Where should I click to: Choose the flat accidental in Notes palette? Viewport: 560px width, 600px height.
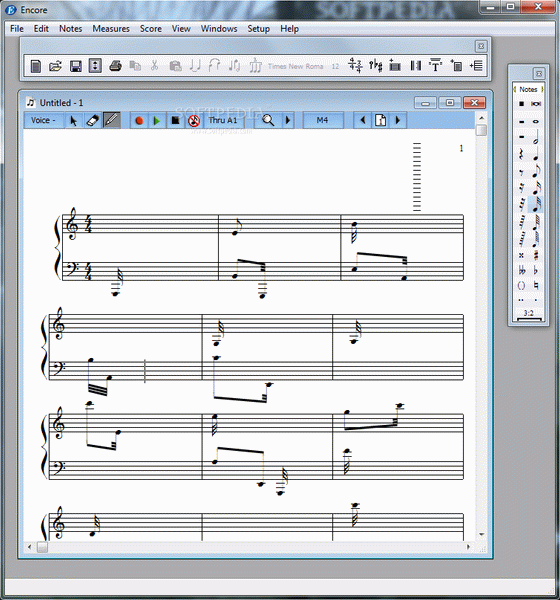coord(536,271)
